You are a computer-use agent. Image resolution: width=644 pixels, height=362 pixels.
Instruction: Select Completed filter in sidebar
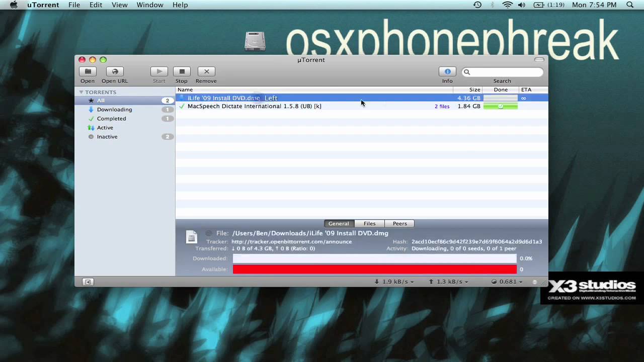coord(124,119)
